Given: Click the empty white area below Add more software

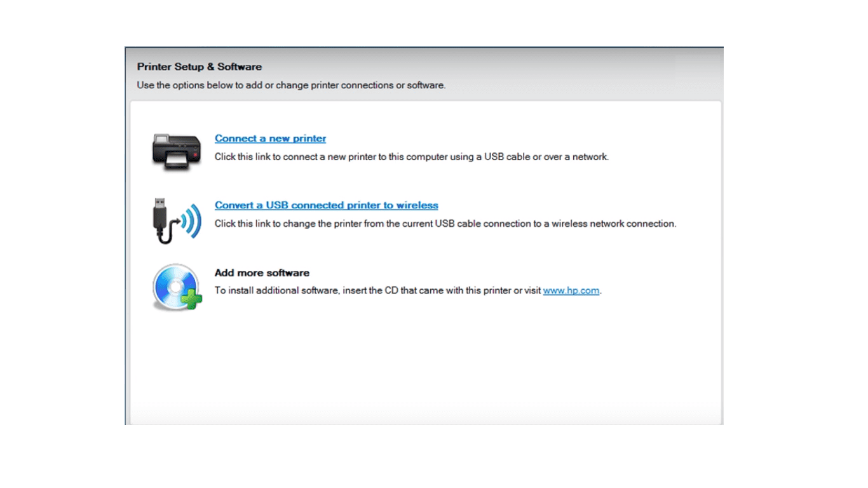Looking at the screenshot, I should (426, 369).
